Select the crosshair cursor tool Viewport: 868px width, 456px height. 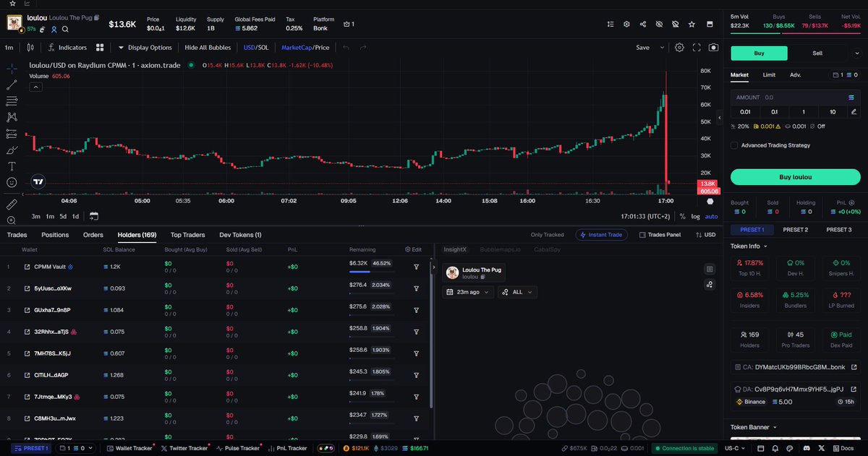[12, 69]
